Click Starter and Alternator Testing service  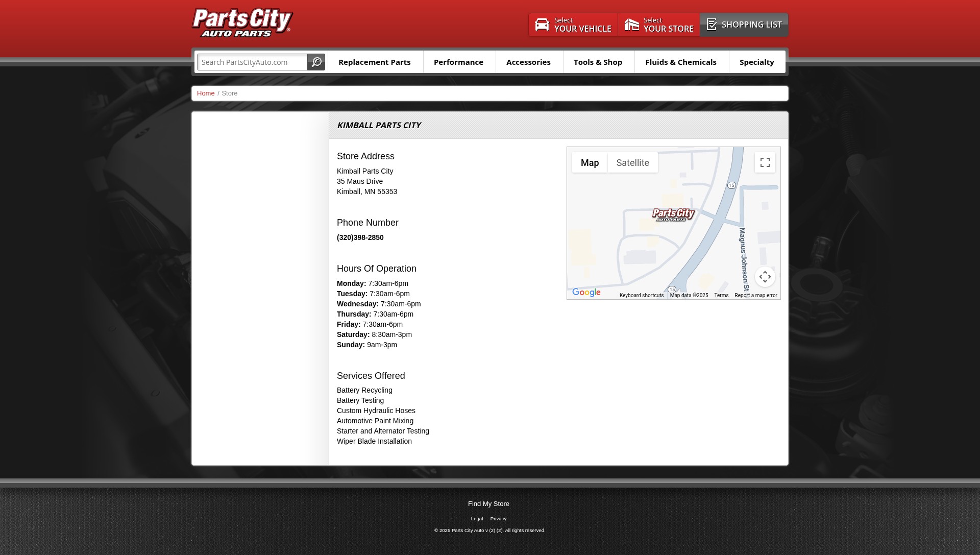coord(383,431)
